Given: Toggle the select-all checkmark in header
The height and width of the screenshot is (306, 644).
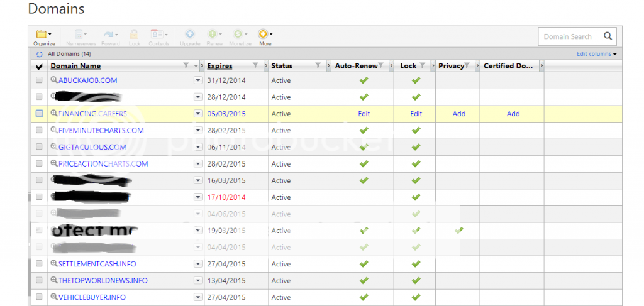Looking at the screenshot, I should [39, 67].
